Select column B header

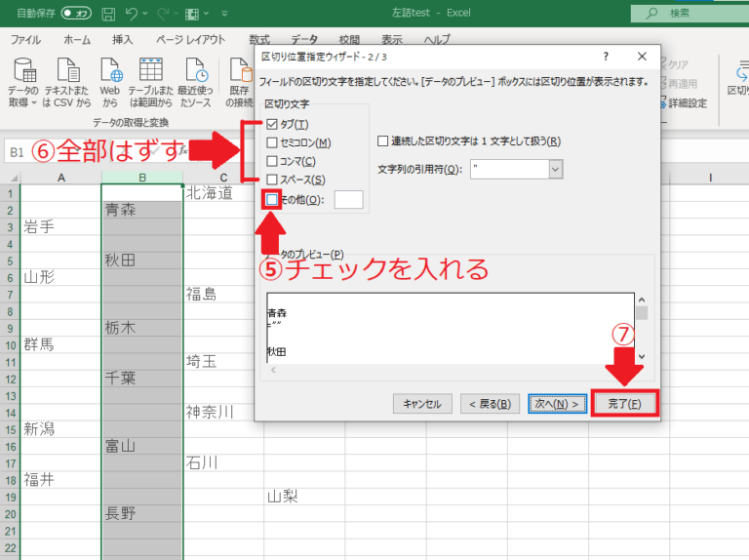[x=142, y=178]
